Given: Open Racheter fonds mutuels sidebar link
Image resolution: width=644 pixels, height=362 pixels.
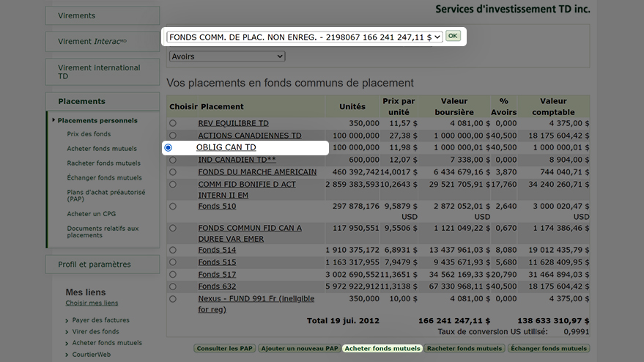Looking at the screenshot, I should pos(103,163).
